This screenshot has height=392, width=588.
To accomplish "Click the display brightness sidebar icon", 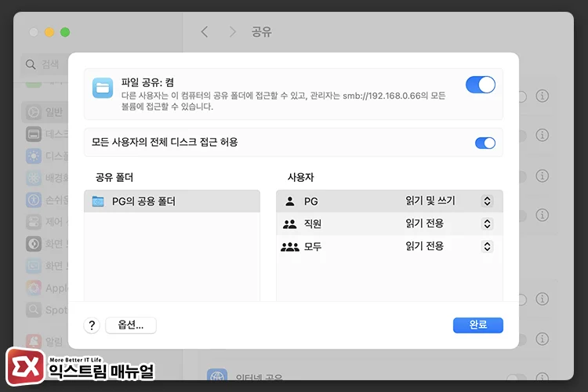I will (x=34, y=156).
